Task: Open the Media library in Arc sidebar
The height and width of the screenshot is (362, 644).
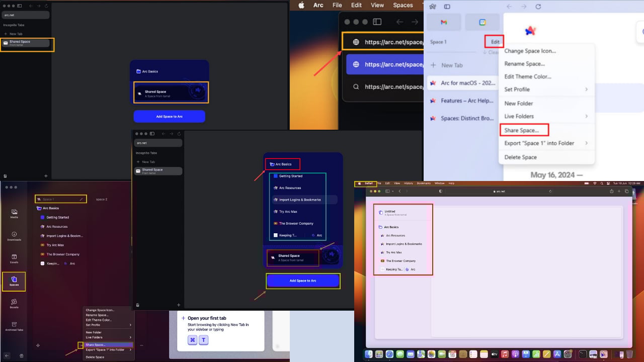Action: tap(14, 213)
